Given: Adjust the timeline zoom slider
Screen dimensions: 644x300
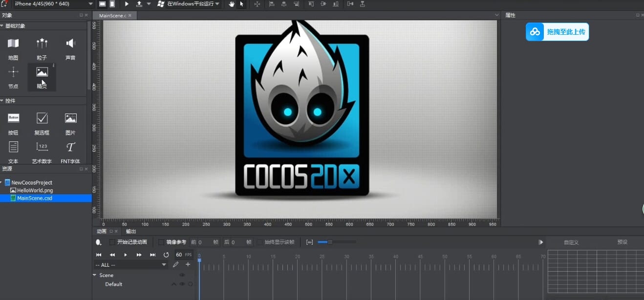Looking at the screenshot, I should 330,242.
